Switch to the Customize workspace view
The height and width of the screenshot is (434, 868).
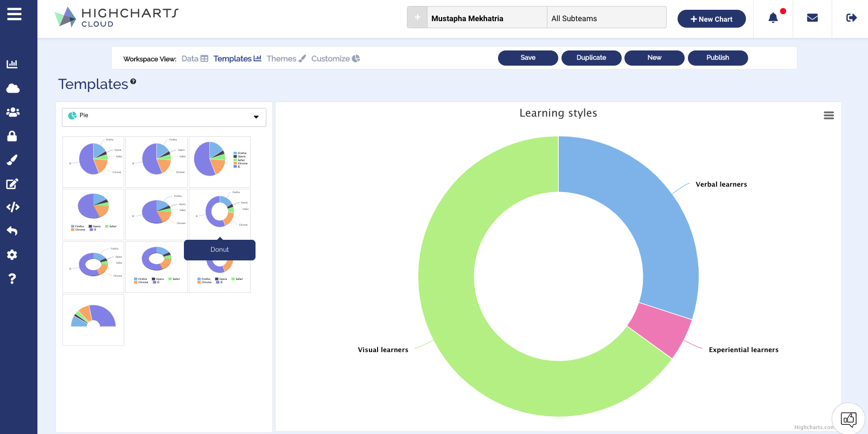(335, 59)
